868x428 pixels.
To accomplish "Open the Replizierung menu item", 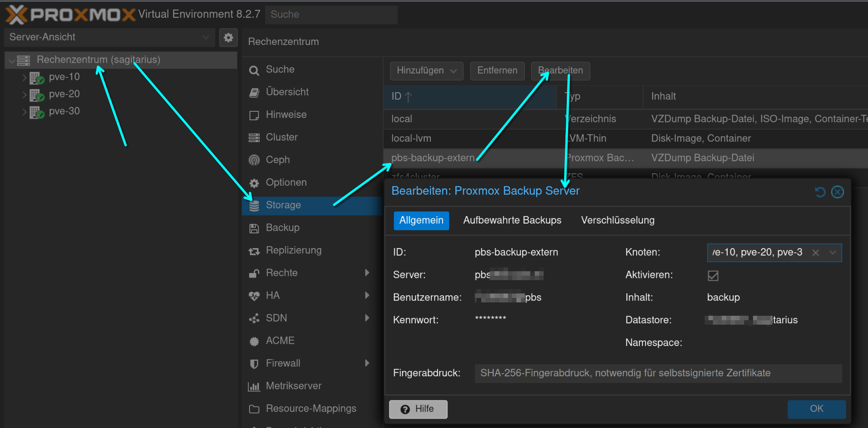I will pos(312,250).
